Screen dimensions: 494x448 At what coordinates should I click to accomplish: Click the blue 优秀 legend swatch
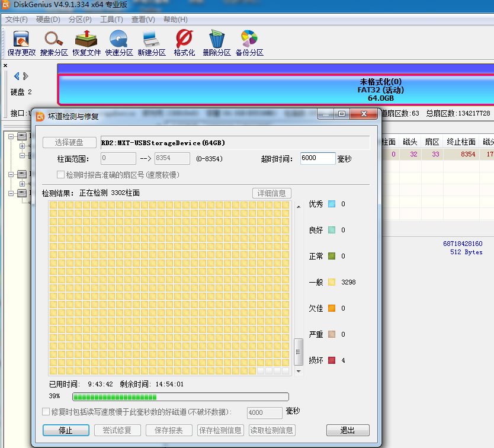pos(332,204)
